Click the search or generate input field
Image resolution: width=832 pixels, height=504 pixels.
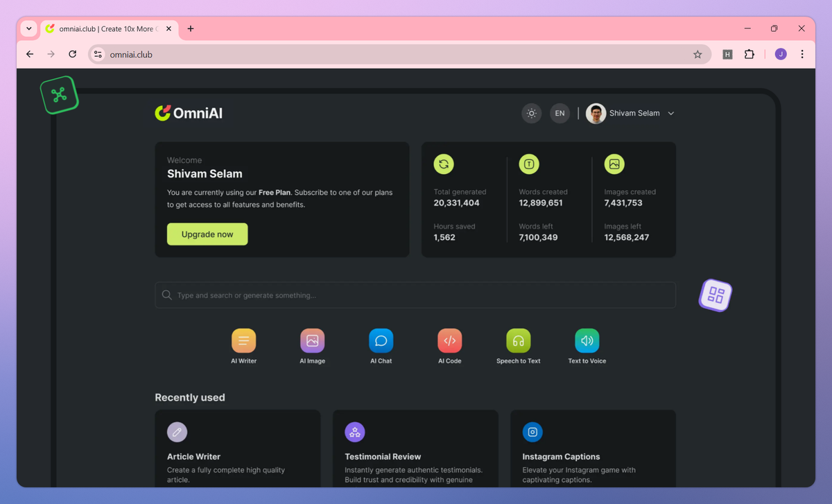click(415, 295)
